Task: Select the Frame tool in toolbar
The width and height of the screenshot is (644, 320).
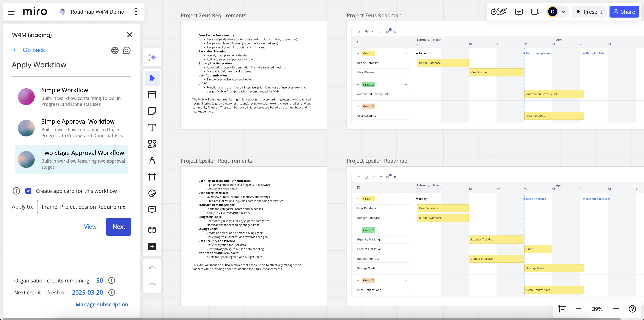Action: point(152,177)
